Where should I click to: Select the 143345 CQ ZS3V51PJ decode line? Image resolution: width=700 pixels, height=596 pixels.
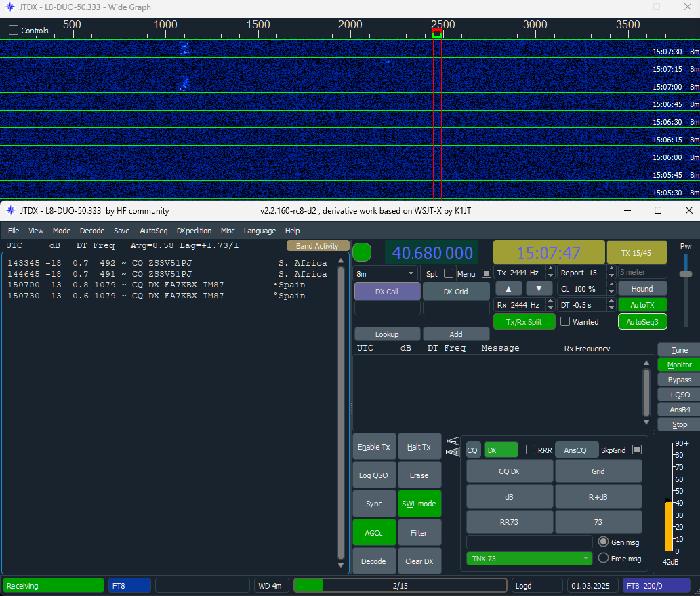pyautogui.click(x=167, y=263)
